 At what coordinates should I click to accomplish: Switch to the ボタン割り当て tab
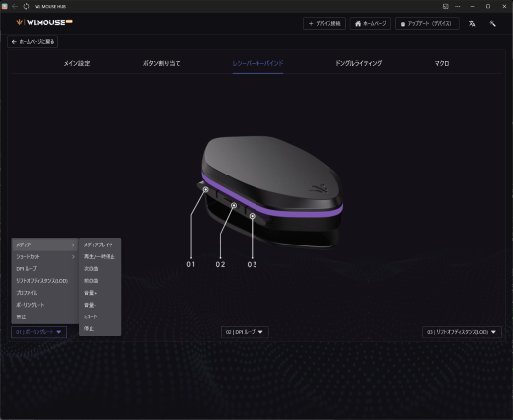tap(161, 63)
